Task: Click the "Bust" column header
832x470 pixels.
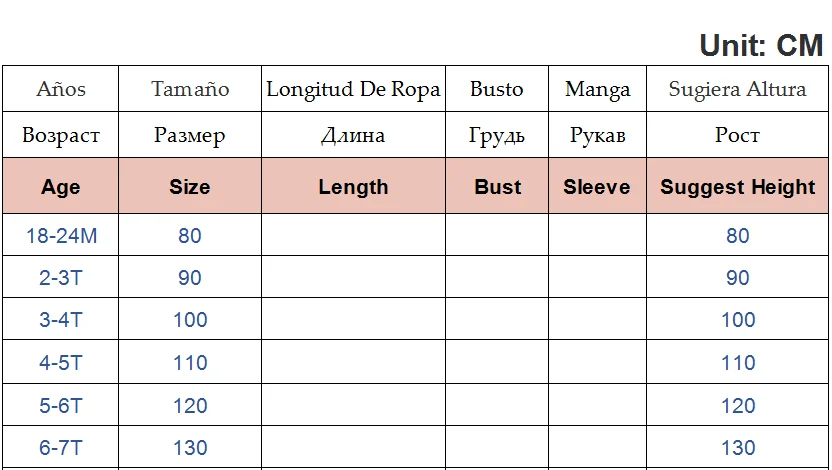Action: coord(497,187)
